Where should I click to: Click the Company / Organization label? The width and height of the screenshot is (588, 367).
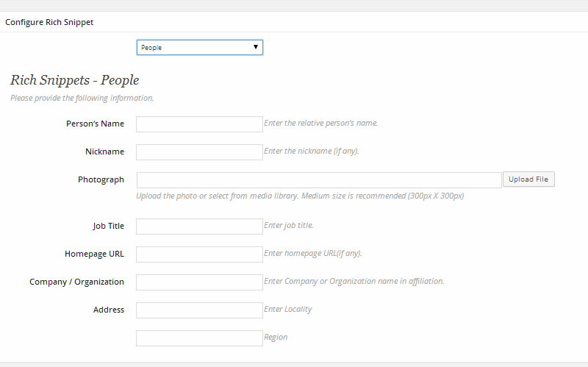click(76, 282)
